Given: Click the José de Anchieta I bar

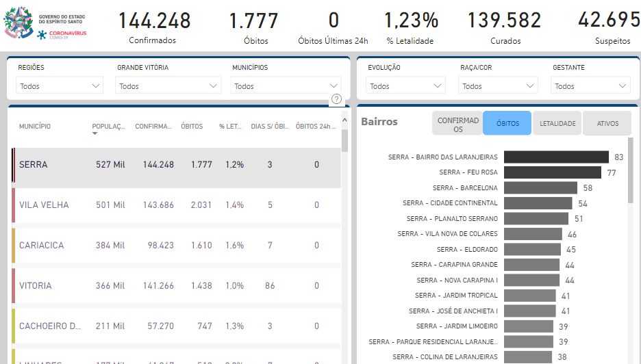Looking at the screenshot, I should pyautogui.click(x=530, y=311).
